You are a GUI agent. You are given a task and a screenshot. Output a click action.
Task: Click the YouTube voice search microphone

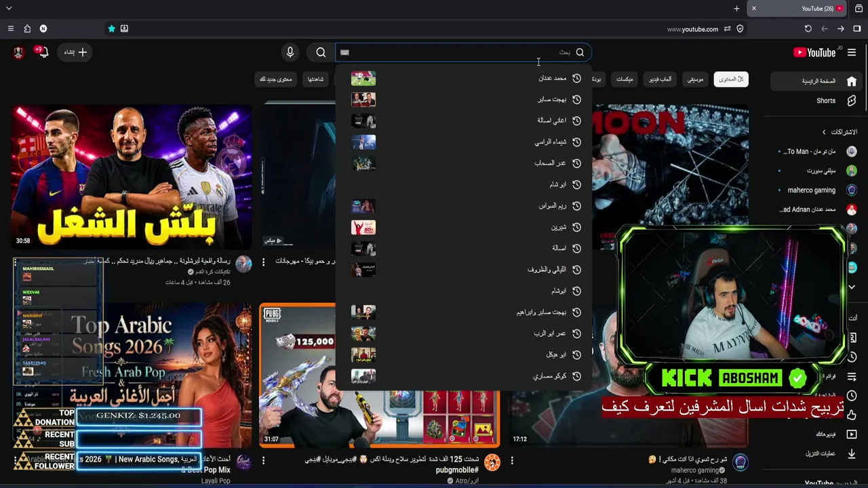(290, 52)
